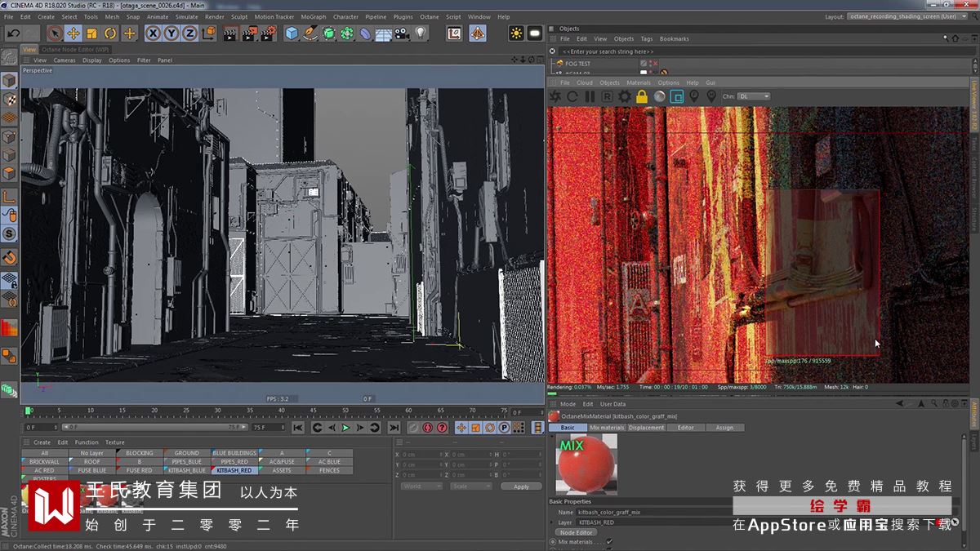This screenshot has width=980, height=551.
Task: Open Octane settings via the gear icon
Action: coord(625,96)
